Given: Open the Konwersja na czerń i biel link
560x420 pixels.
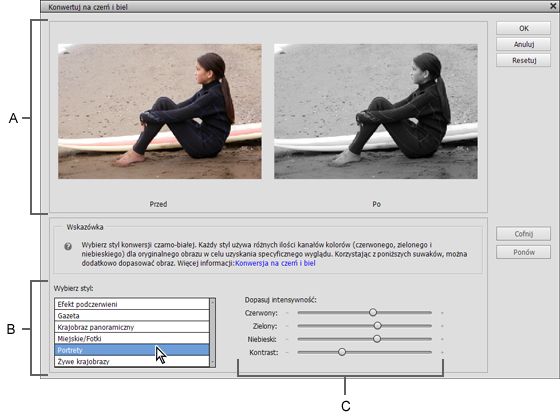Looking at the screenshot, I should [275, 264].
